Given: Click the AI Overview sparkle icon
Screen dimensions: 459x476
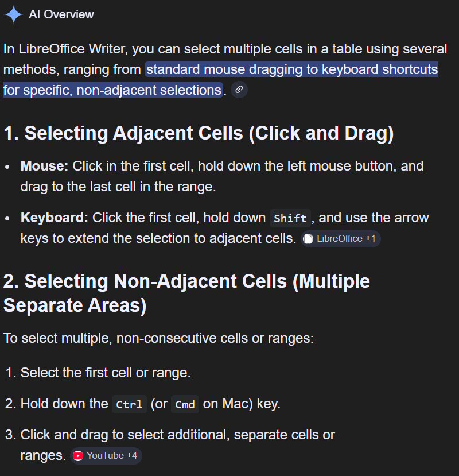Looking at the screenshot, I should click(13, 14).
